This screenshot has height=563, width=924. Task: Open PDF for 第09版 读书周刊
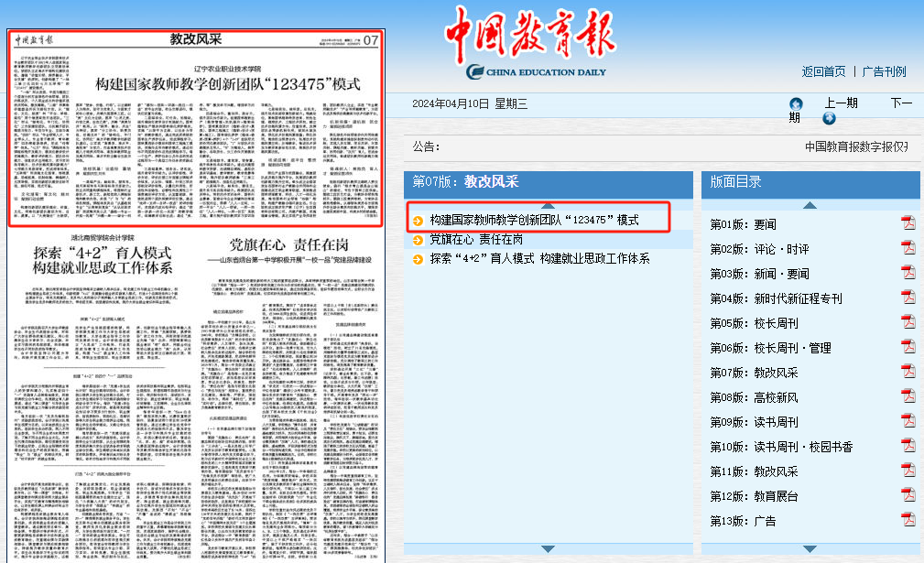point(908,422)
